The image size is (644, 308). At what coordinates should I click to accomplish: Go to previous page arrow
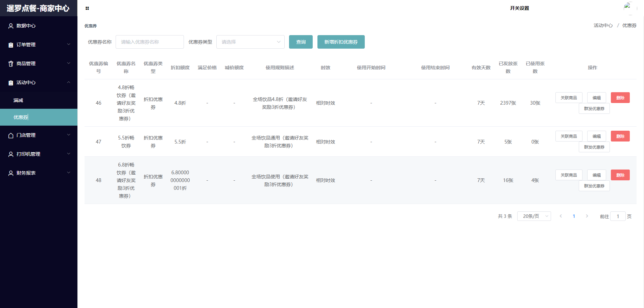(x=561, y=216)
